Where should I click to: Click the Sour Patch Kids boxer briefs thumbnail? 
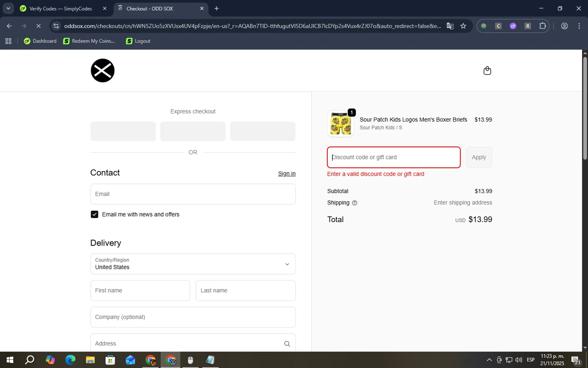tap(340, 124)
